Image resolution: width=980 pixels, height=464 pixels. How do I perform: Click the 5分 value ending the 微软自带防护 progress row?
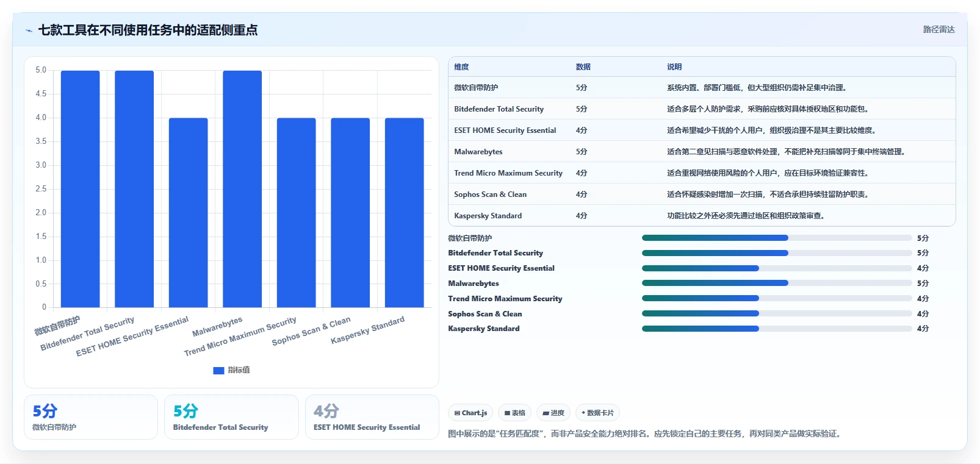click(x=923, y=238)
